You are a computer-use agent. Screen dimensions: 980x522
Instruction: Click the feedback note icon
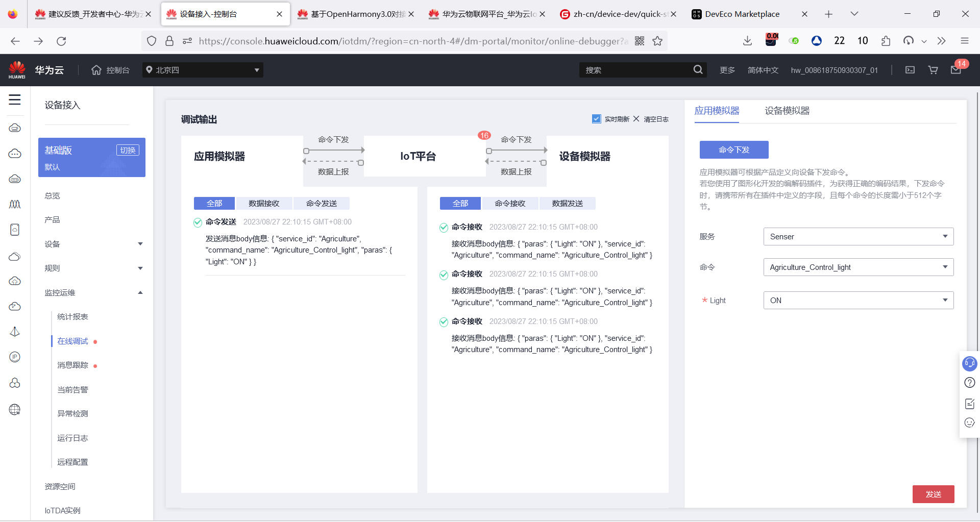(x=970, y=404)
